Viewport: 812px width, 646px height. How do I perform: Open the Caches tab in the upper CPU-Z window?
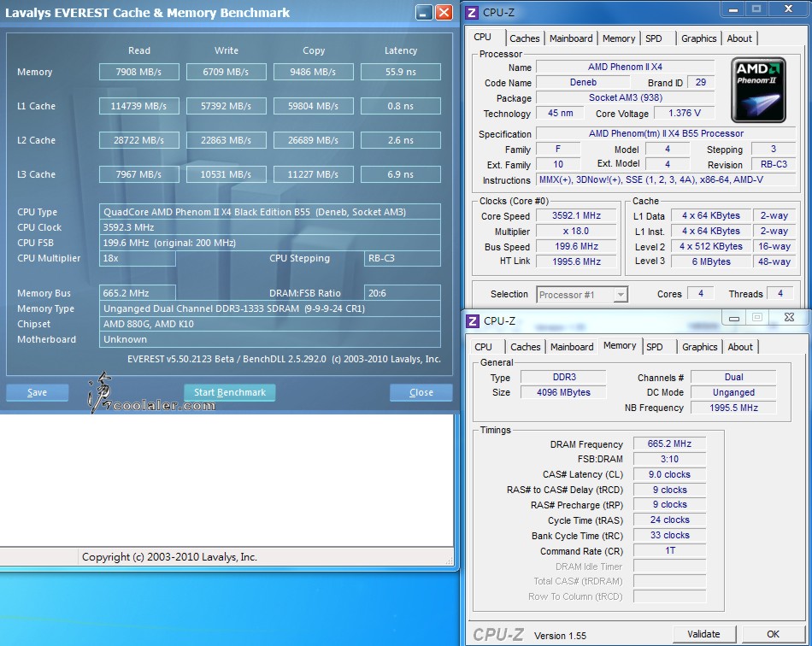(x=525, y=38)
